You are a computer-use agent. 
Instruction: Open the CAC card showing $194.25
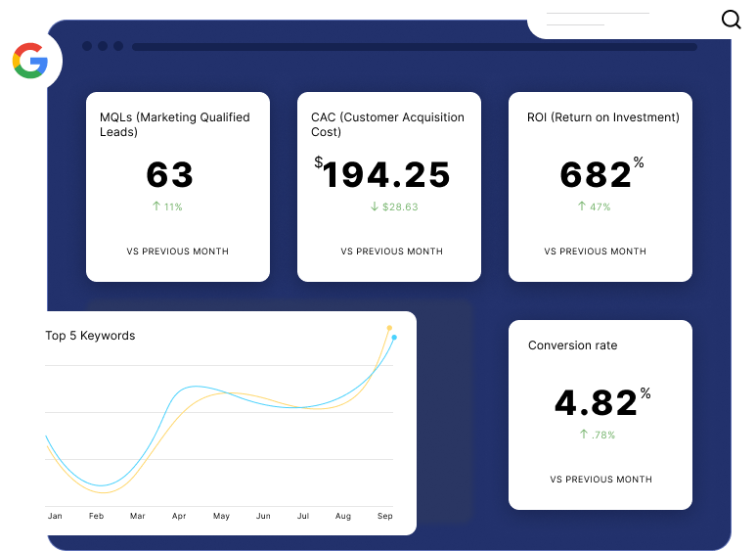point(389,186)
